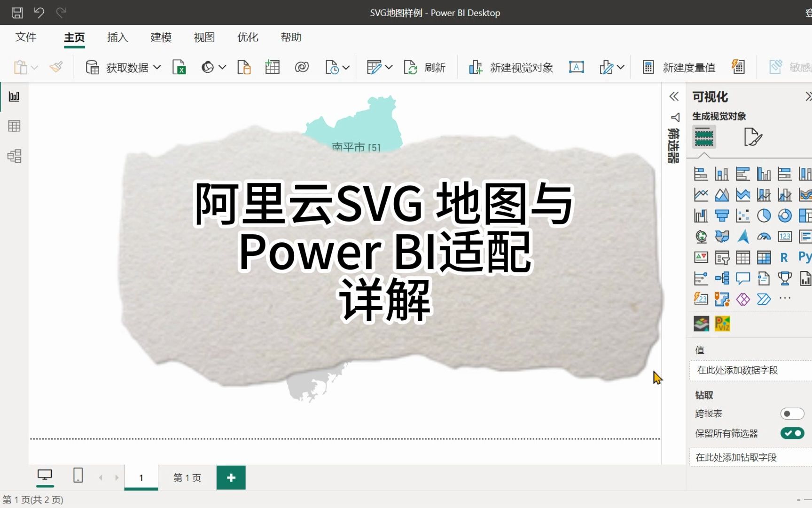812x508 pixels.
Task: Expand the More visuals dropdown arrow
Action: pos(621,68)
